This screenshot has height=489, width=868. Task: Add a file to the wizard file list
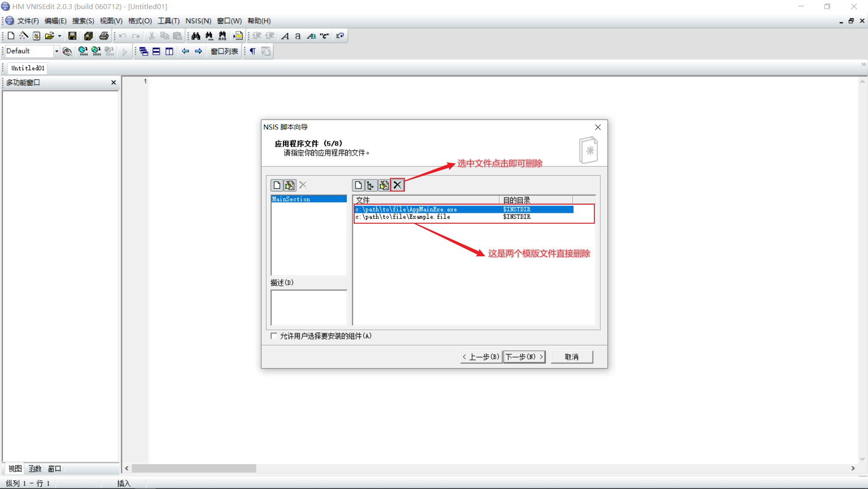pyautogui.click(x=358, y=185)
